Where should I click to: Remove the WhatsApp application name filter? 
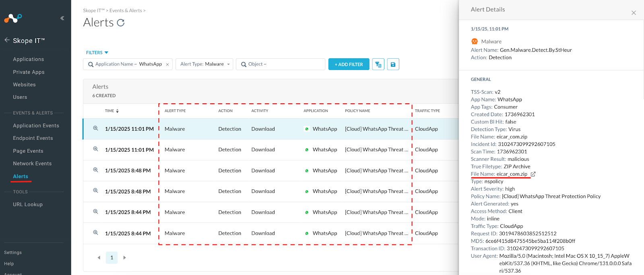(167, 64)
